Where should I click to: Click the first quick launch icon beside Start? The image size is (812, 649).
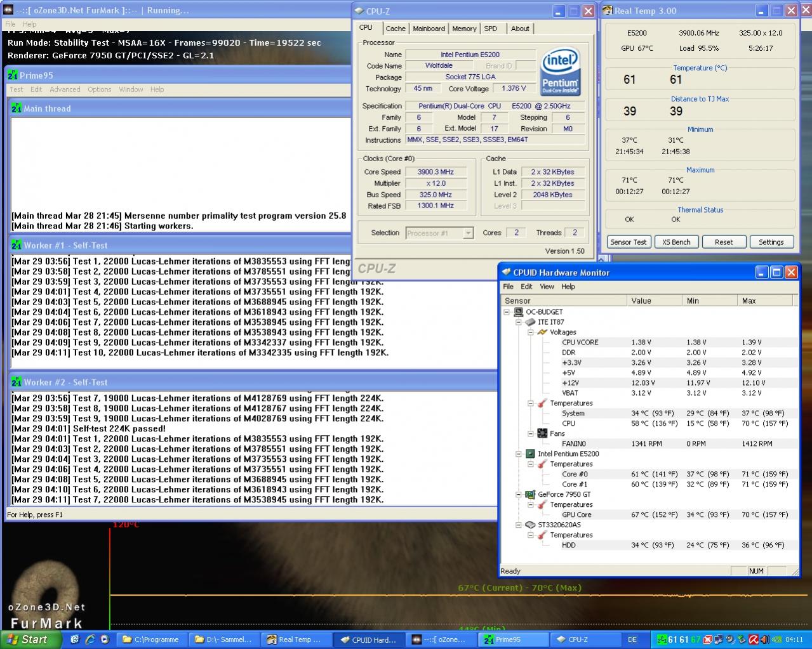(x=75, y=639)
